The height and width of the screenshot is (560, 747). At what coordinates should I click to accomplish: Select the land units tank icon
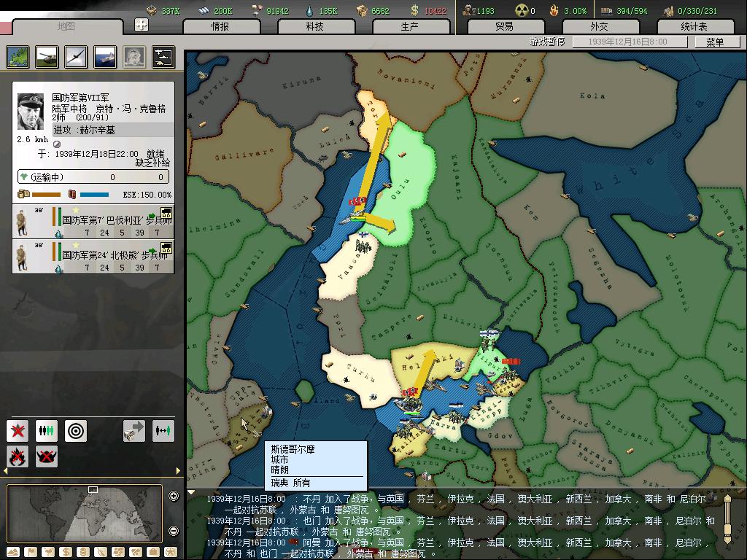47,56
